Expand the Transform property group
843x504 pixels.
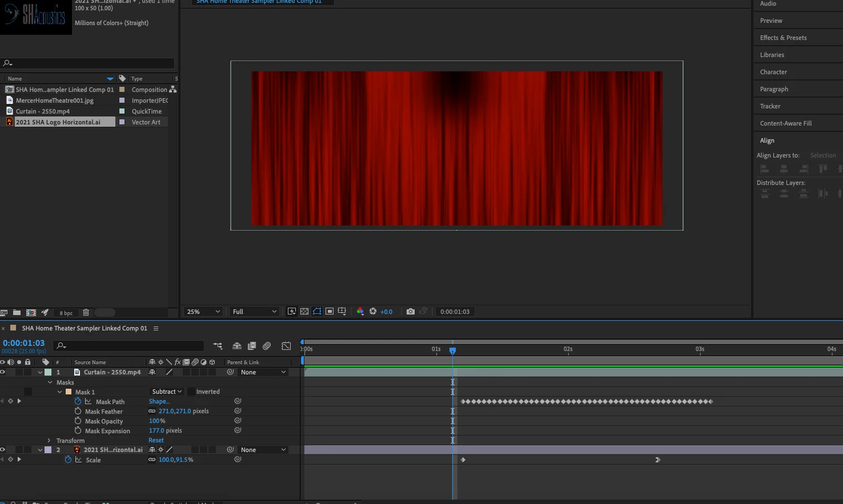(49, 441)
